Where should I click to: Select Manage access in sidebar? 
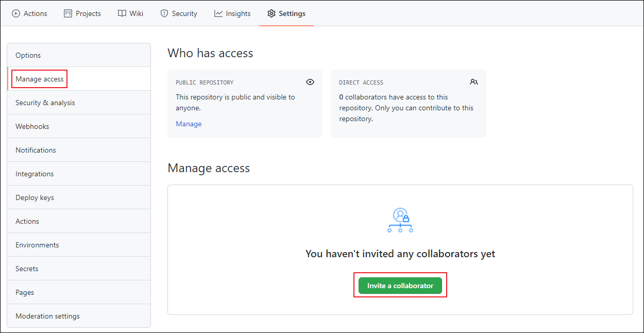pos(79,79)
